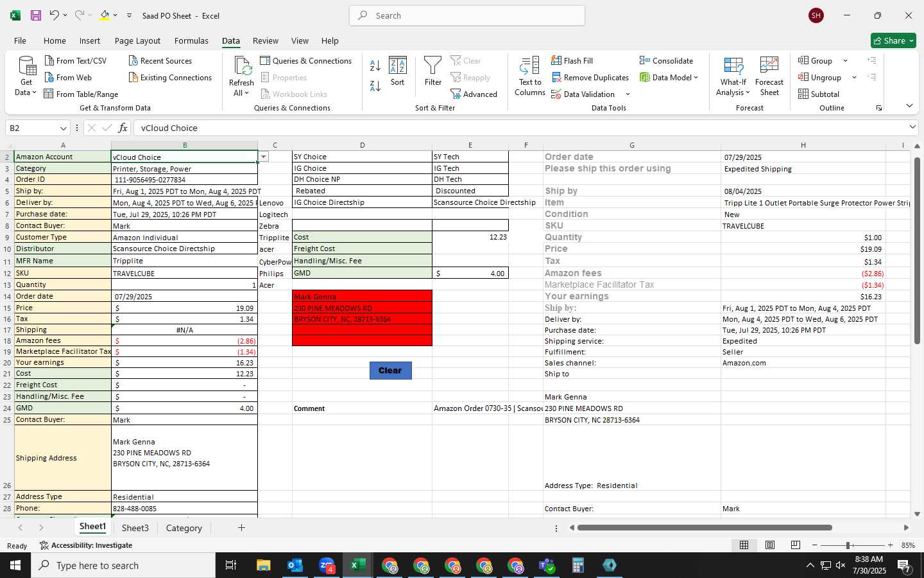Click the Share button
The width and height of the screenshot is (924, 578).
893,40
